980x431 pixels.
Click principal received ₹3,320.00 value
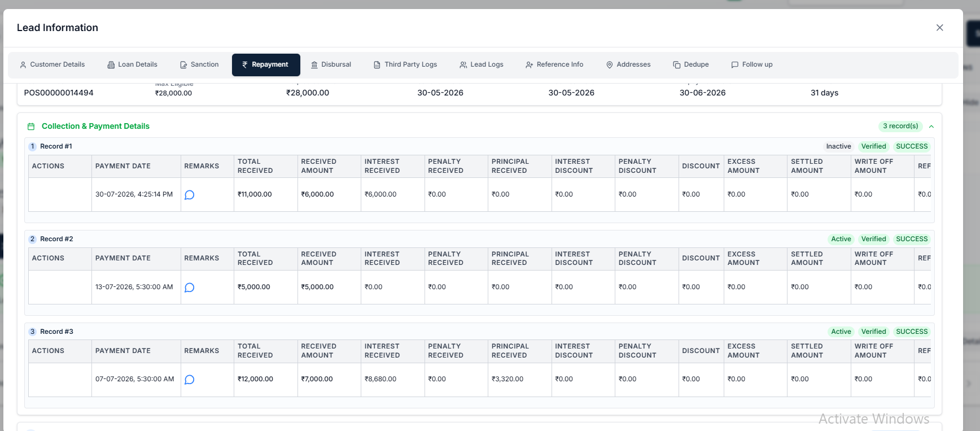coord(508,379)
